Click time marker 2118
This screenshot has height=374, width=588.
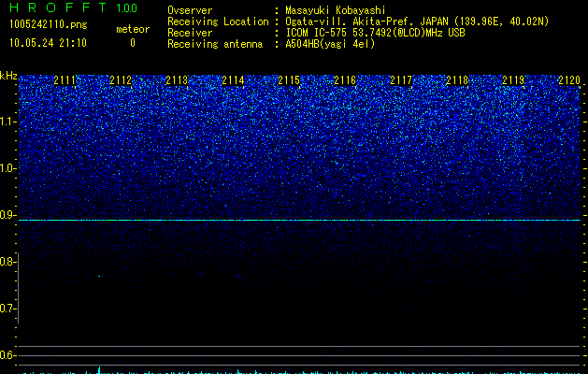click(x=457, y=80)
